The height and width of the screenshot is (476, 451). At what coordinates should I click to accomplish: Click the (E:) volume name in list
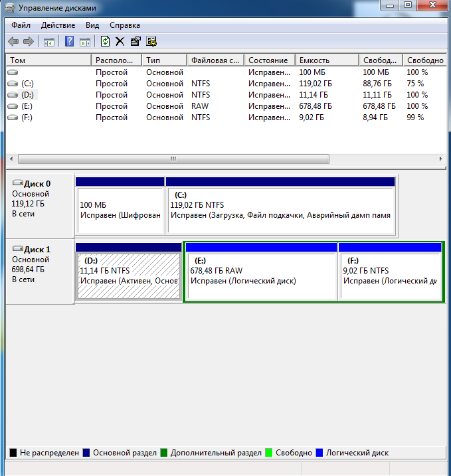[x=27, y=106]
